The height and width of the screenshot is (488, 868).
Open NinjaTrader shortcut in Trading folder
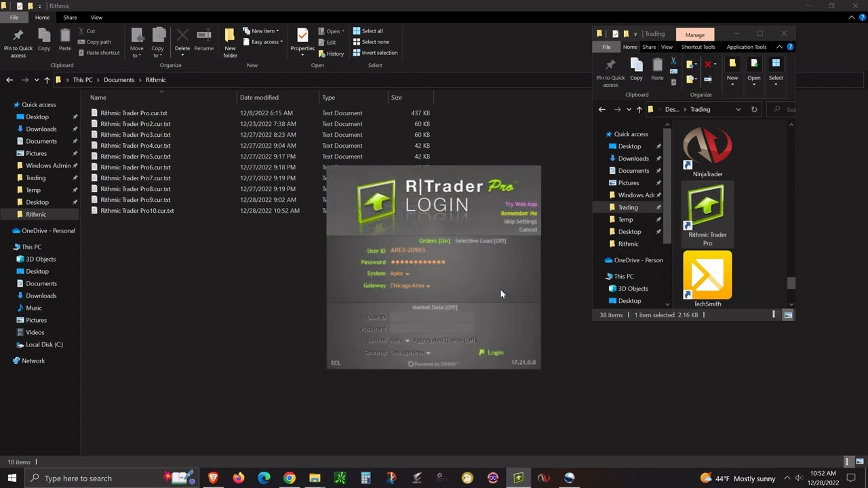[x=707, y=152]
